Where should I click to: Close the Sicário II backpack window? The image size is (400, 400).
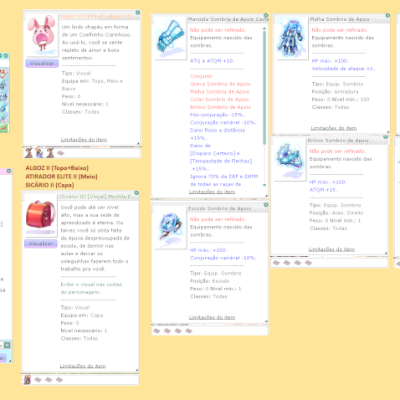[137, 193]
